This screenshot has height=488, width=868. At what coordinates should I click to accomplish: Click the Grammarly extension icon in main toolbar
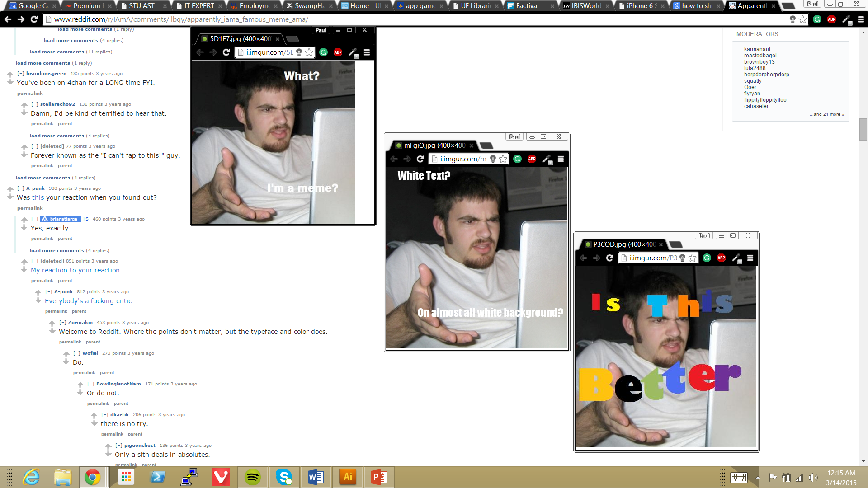817,19
